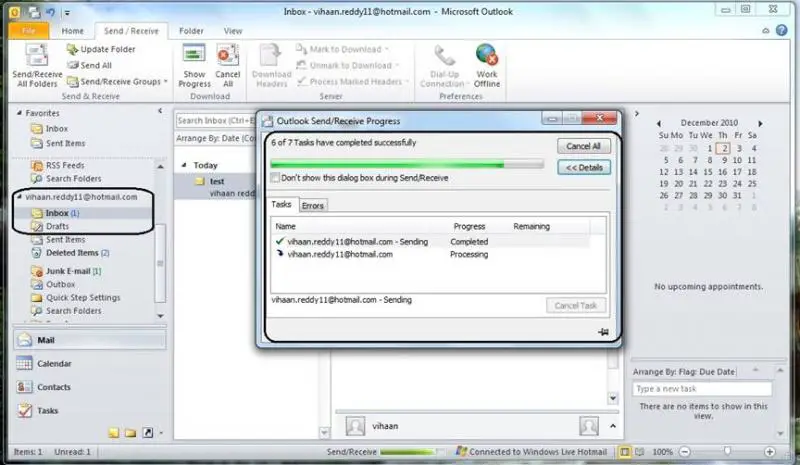
Task: Select the Processing task row
Action: [x=431, y=254]
